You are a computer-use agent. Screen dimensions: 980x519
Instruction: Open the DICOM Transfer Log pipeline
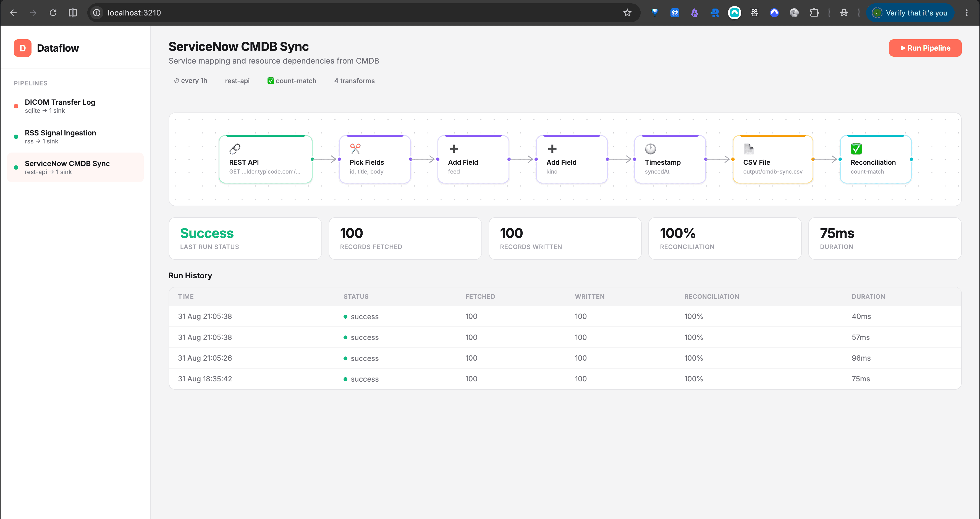click(75, 106)
